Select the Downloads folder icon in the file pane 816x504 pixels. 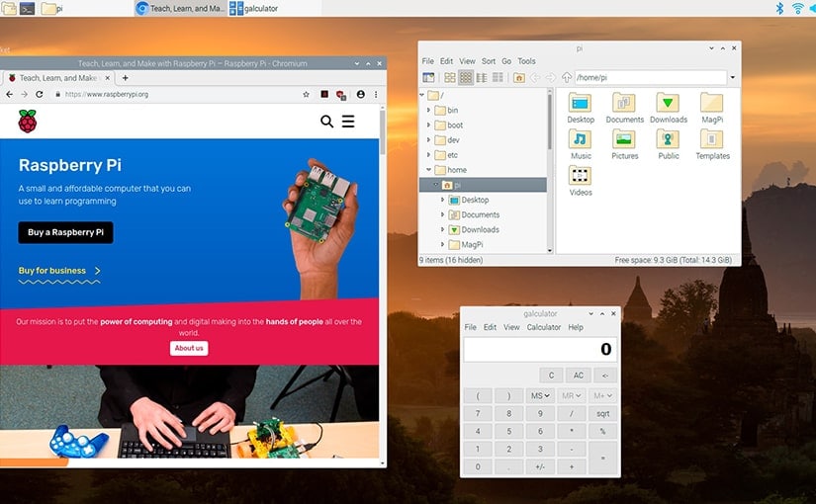click(669, 108)
